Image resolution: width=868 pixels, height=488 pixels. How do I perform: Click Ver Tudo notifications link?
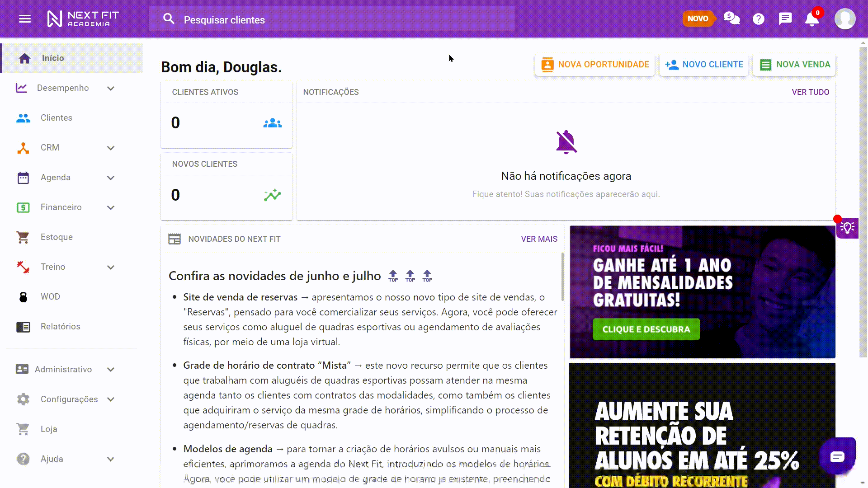click(810, 92)
